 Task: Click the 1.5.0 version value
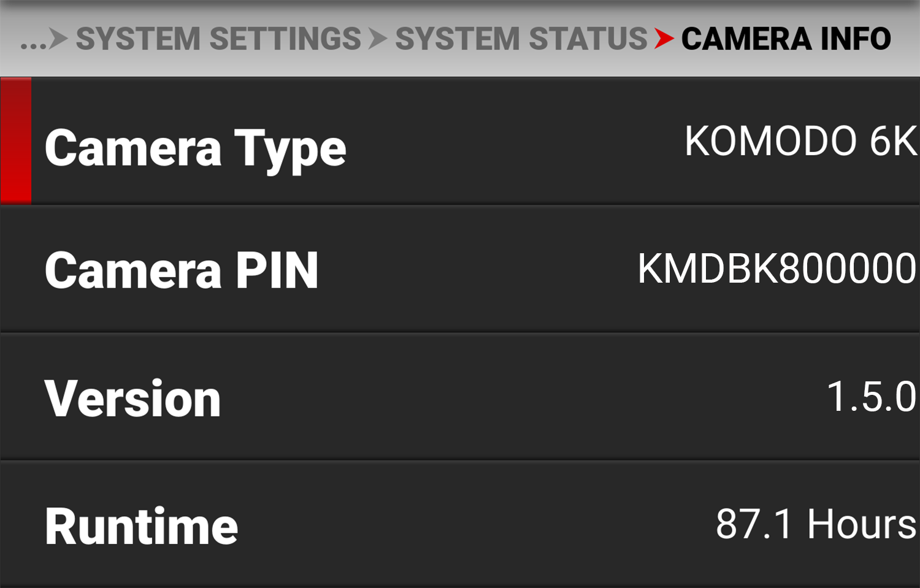(872, 396)
